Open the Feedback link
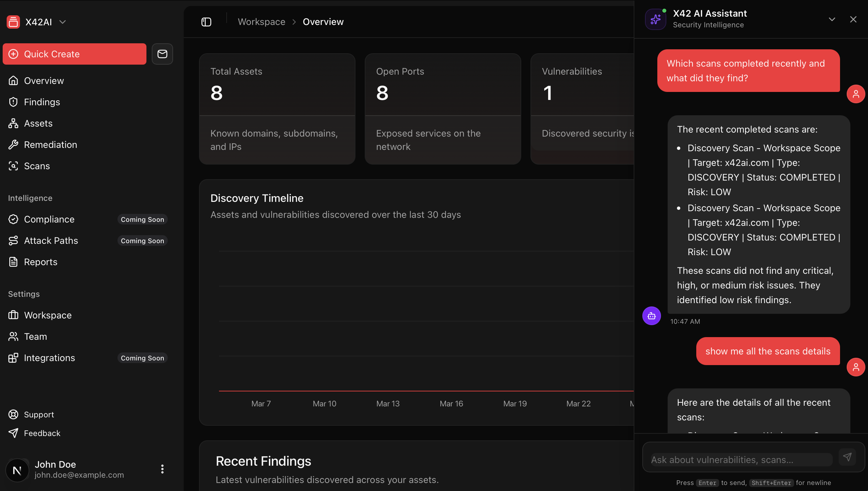Image resolution: width=868 pixels, height=491 pixels. pyautogui.click(x=42, y=433)
